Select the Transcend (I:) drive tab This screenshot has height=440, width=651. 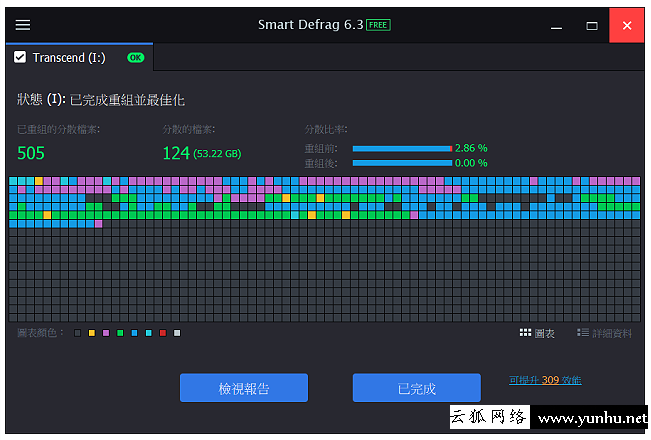(x=79, y=57)
